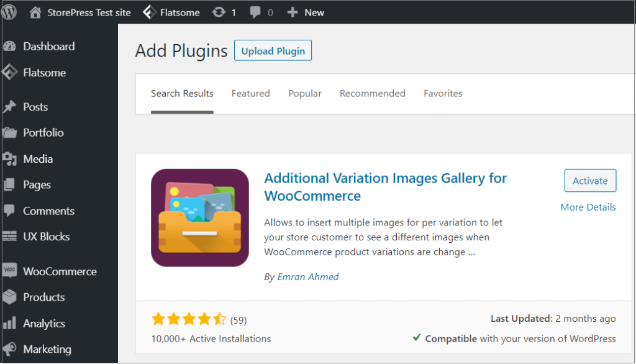The height and width of the screenshot is (364, 636).
Task: Click the updates refresh icon in admin bar
Action: click(219, 12)
